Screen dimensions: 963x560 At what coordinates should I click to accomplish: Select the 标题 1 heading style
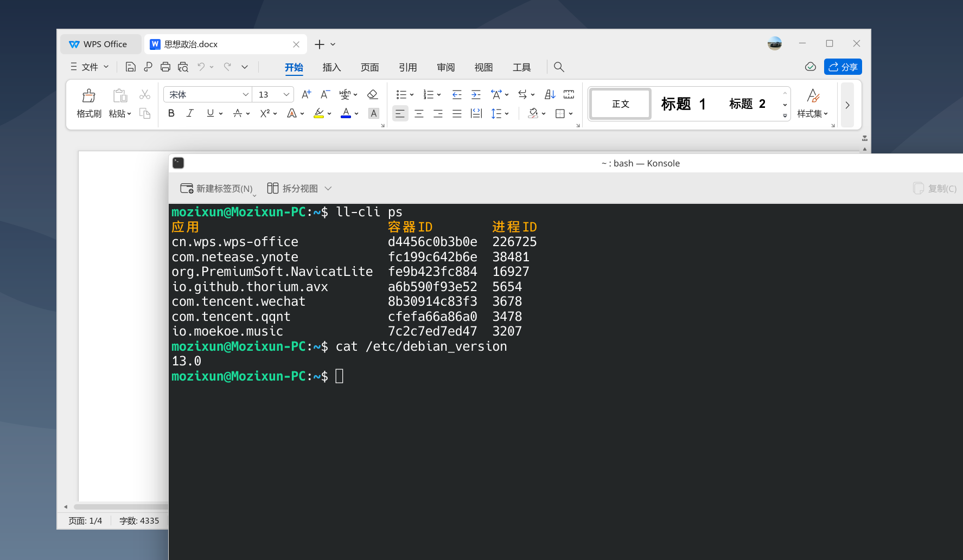point(683,104)
